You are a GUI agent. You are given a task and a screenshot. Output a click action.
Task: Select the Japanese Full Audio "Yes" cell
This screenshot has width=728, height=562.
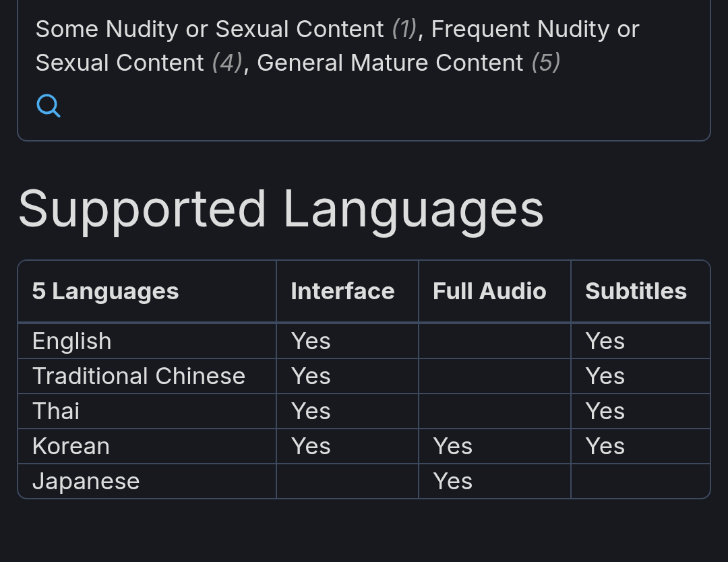(453, 481)
